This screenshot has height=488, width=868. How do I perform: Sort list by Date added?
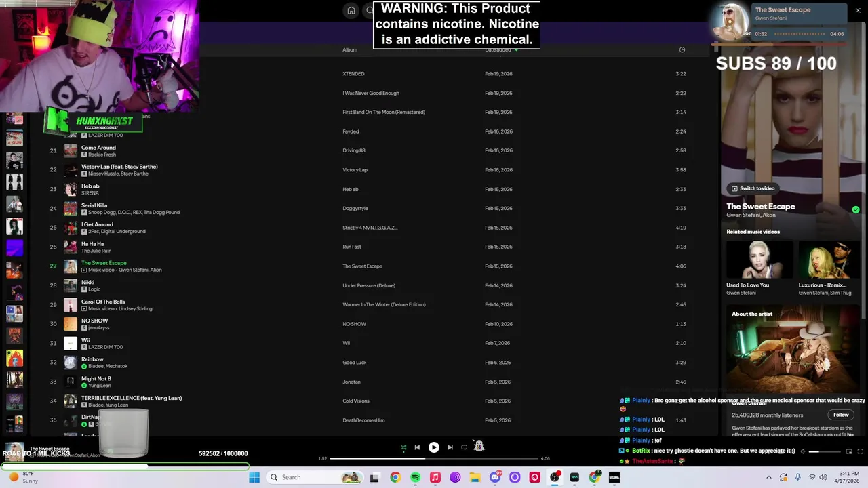coord(498,49)
